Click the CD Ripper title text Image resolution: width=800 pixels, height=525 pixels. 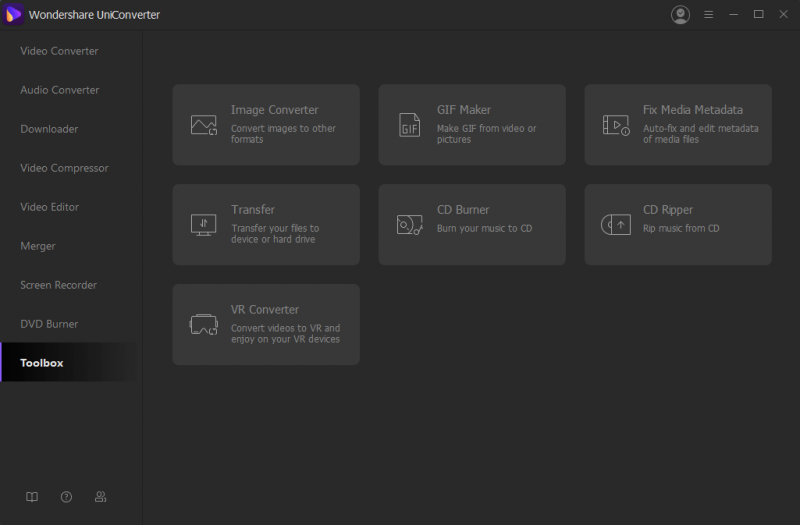(x=668, y=210)
